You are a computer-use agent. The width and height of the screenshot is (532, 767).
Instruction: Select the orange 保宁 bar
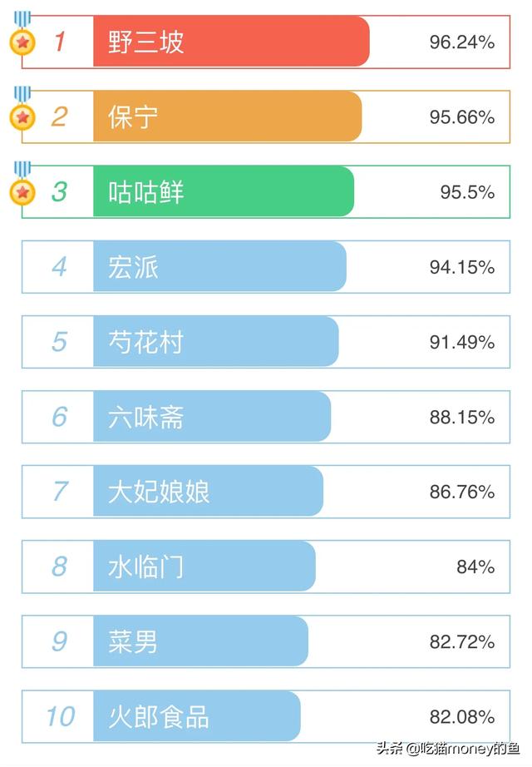[227, 116]
